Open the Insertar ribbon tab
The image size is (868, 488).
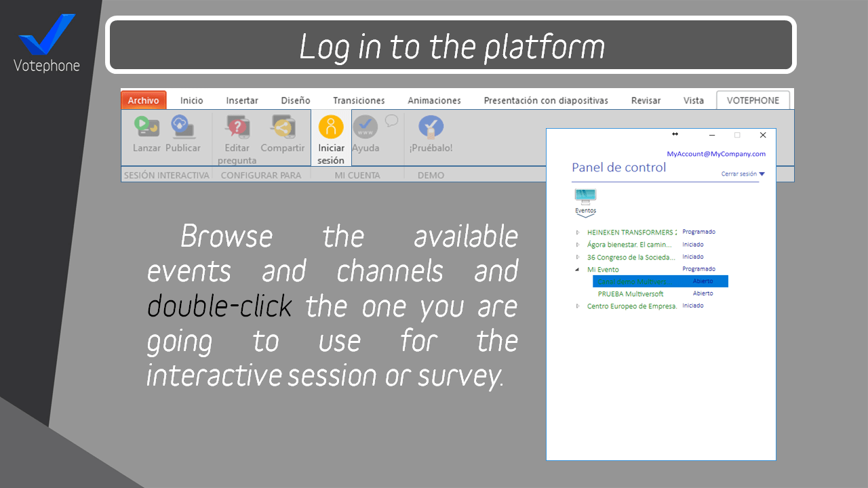click(x=242, y=100)
